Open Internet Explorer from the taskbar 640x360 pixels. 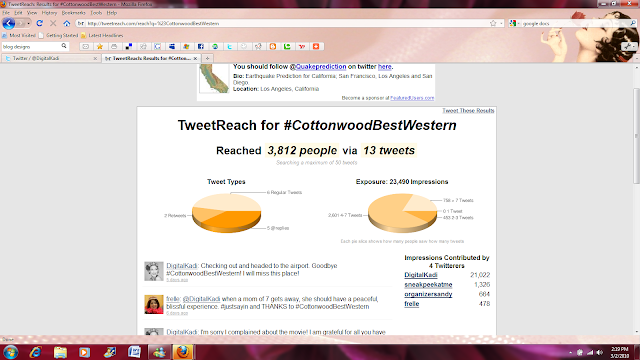(x=36, y=352)
